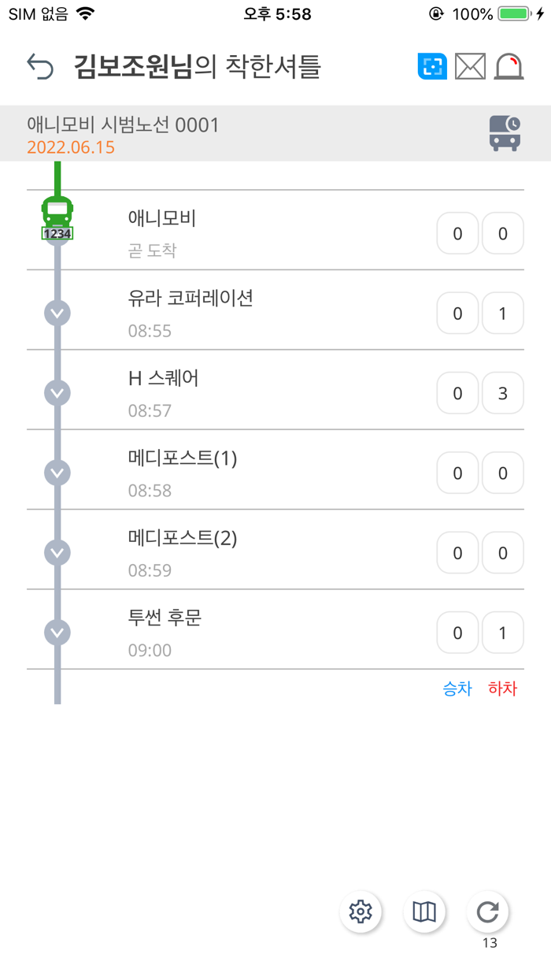Tap the alarm bell icon
Screen dimensions: 551x980
click(x=508, y=67)
